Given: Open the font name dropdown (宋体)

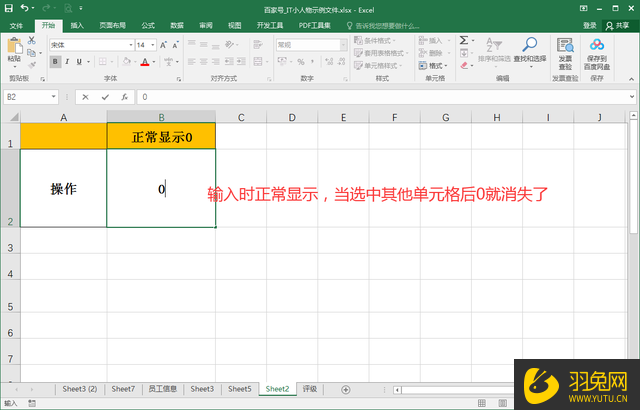Looking at the screenshot, I should coord(131,45).
